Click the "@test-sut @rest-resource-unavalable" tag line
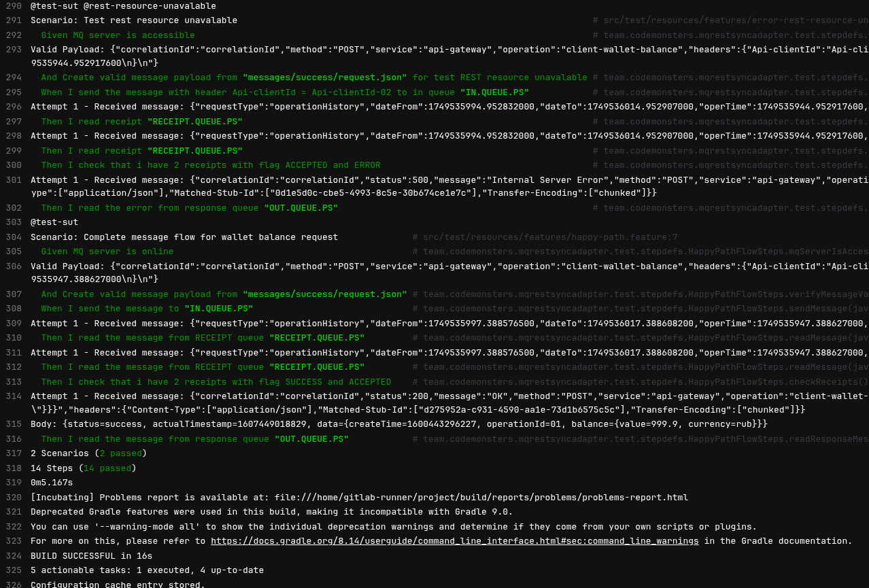 (123, 6)
